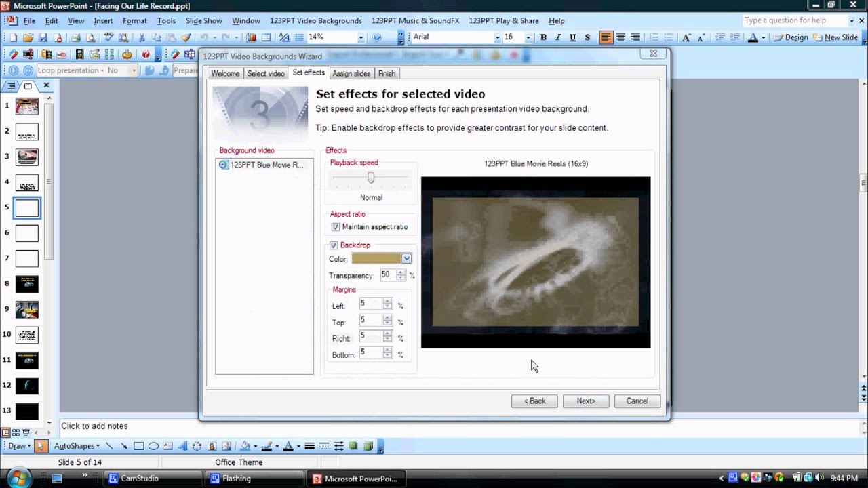This screenshot has height=488, width=868.
Task: Open the Zoom percentage dropdown
Action: pyautogui.click(x=361, y=37)
